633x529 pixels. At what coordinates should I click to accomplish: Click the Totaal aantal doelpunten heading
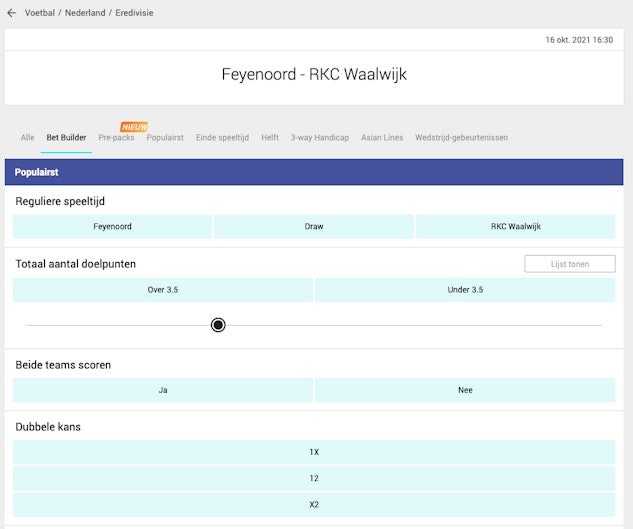(75, 264)
